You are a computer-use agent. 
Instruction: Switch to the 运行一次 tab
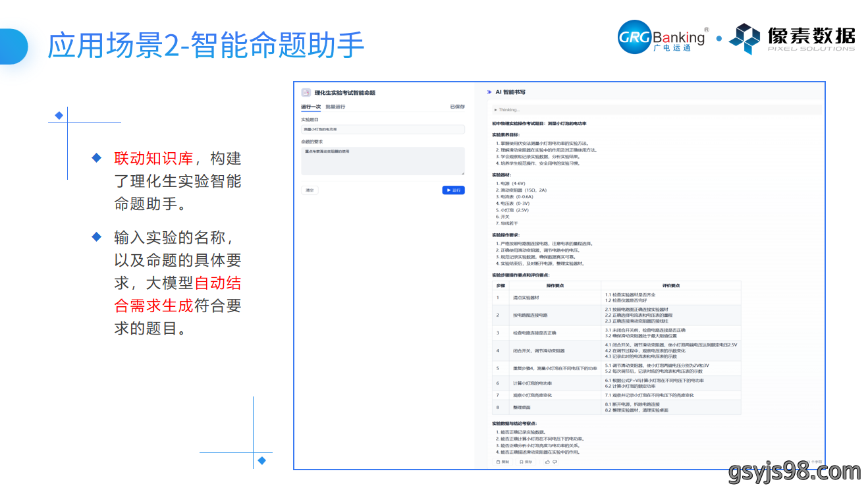click(x=311, y=107)
